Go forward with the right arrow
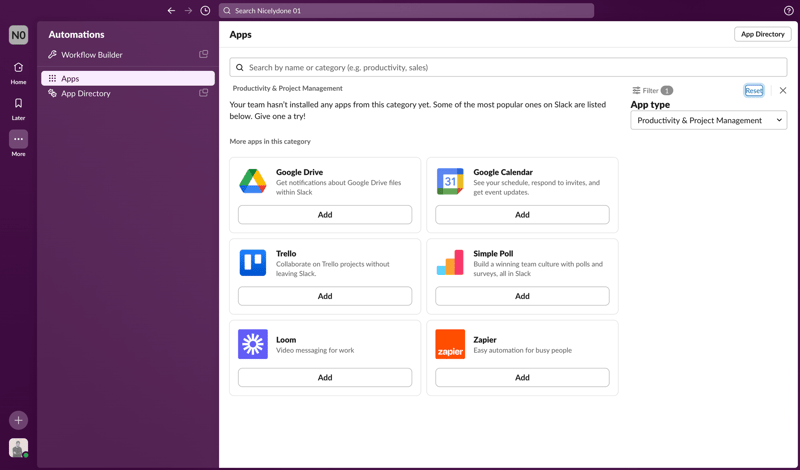 [188, 11]
